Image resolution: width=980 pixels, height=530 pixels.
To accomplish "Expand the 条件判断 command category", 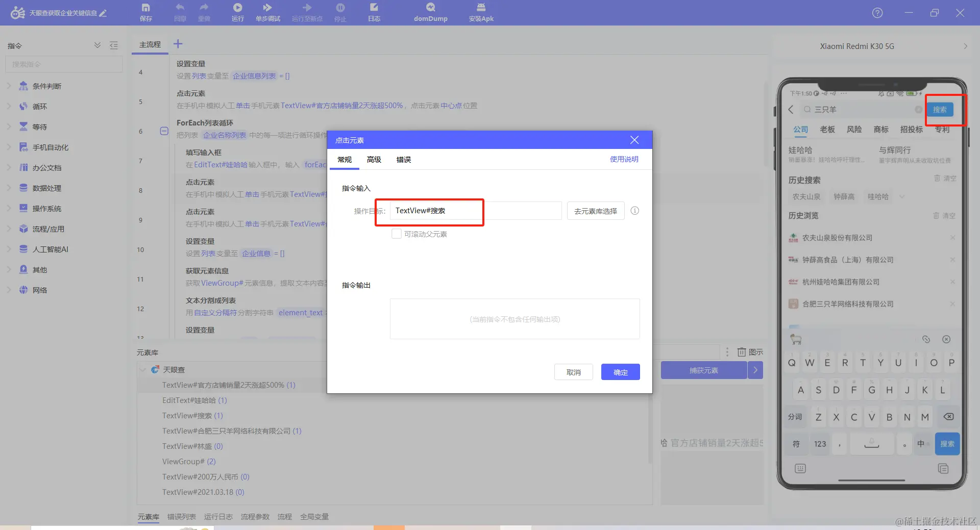I will [9, 86].
